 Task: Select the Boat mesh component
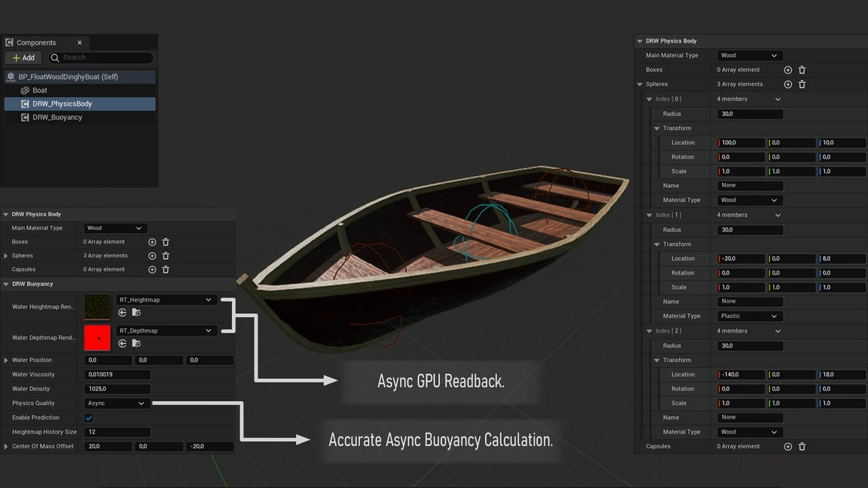(x=39, y=90)
